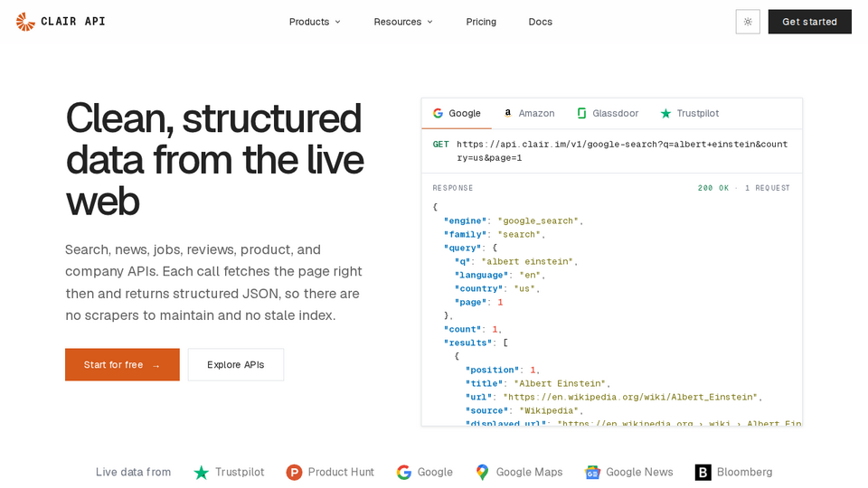
Task: Click the Google G logo in the footer row
Action: tap(404, 473)
